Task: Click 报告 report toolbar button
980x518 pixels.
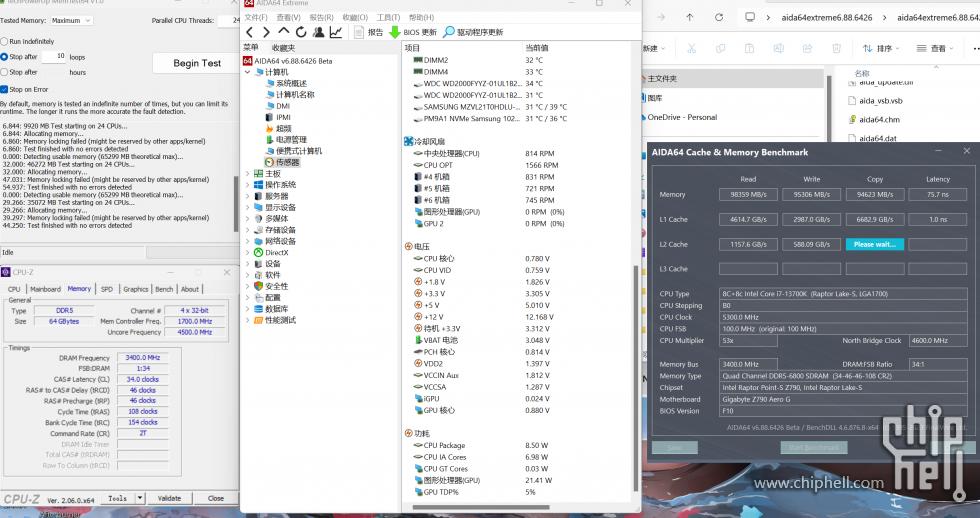Action: point(369,32)
